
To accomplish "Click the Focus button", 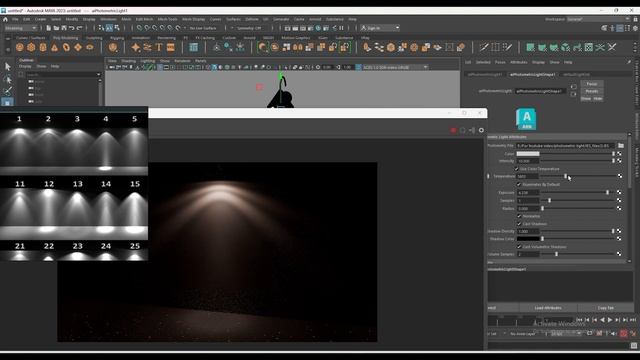I will tap(591, 84).
